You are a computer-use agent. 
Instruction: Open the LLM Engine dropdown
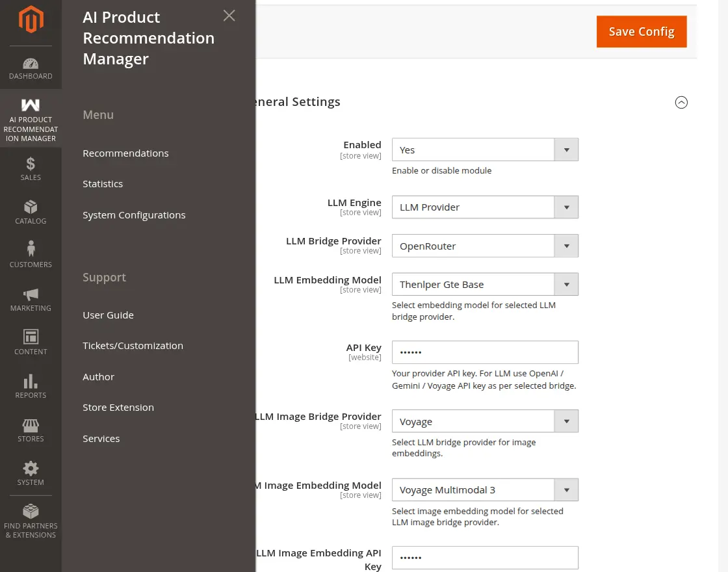click(x=485, y=207)
